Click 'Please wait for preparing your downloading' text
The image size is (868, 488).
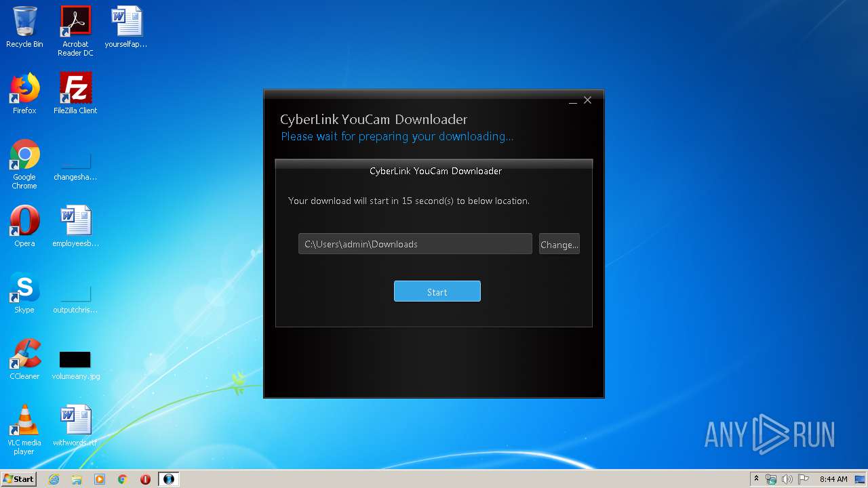click(x=397, y=136)
